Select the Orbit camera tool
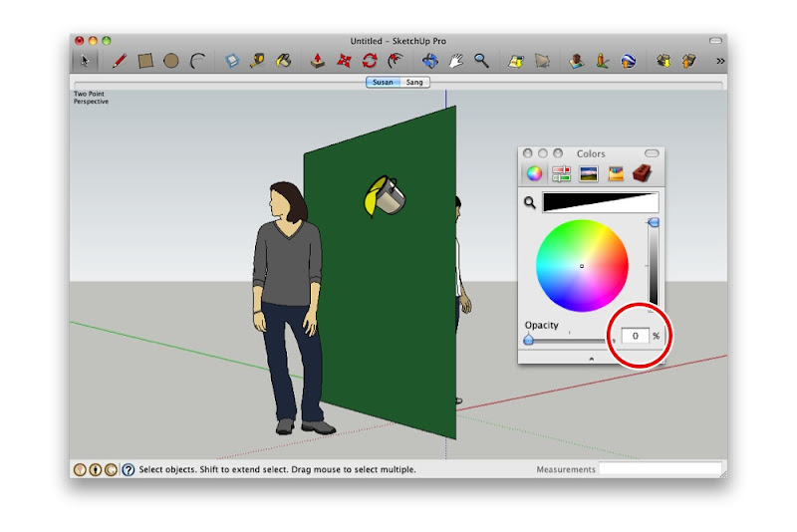Viewport: 797px width, 532px height. click(x=430, y=61)
